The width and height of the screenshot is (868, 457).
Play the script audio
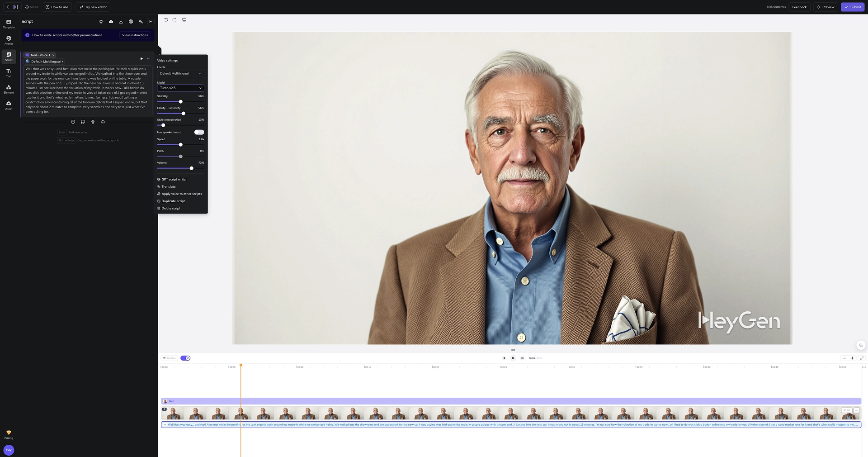(142, 58)
